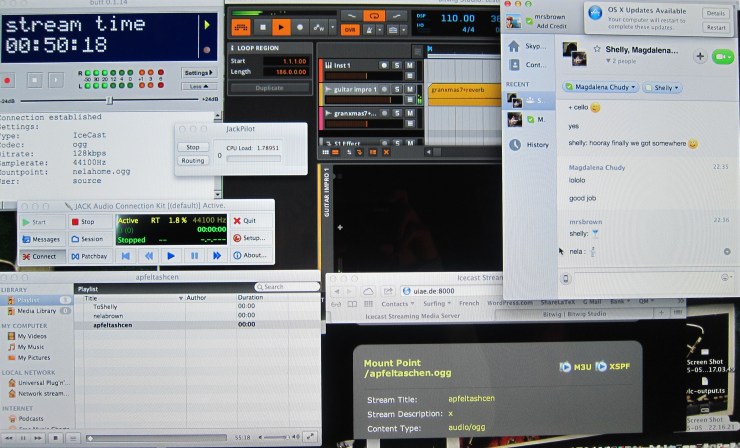Click the stop button in butt streamer
Screen dimensions: 740x448
click(34, 80)
